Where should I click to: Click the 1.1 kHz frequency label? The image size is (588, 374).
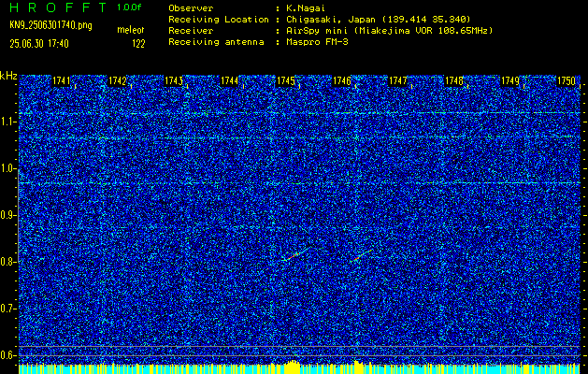(7, 122)
